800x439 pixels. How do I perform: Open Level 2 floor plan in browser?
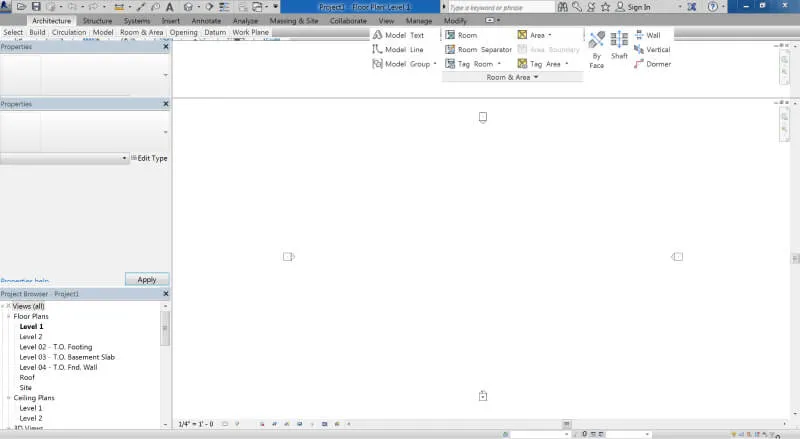pyautogui.click(x=31, y=337)
